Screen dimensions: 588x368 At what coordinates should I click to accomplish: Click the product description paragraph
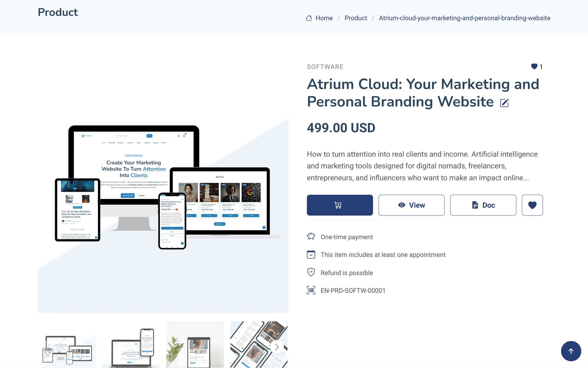(422, 166)
